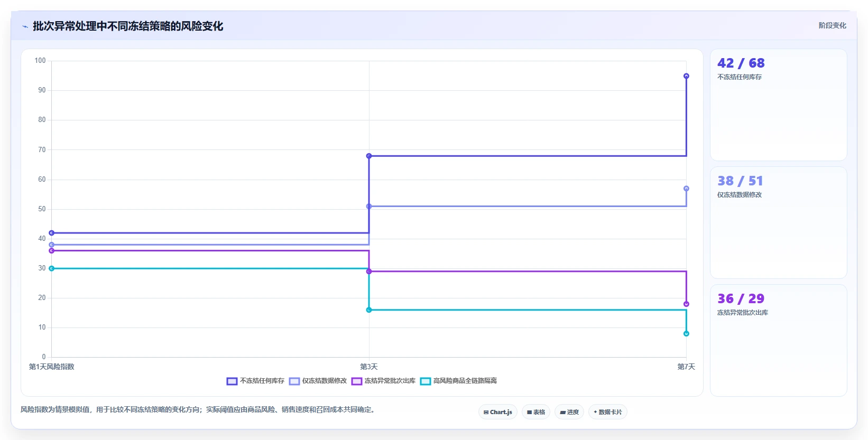Click the day-7 point at 95 on dark blue line

pyautogui.click(x=686, y=76)
